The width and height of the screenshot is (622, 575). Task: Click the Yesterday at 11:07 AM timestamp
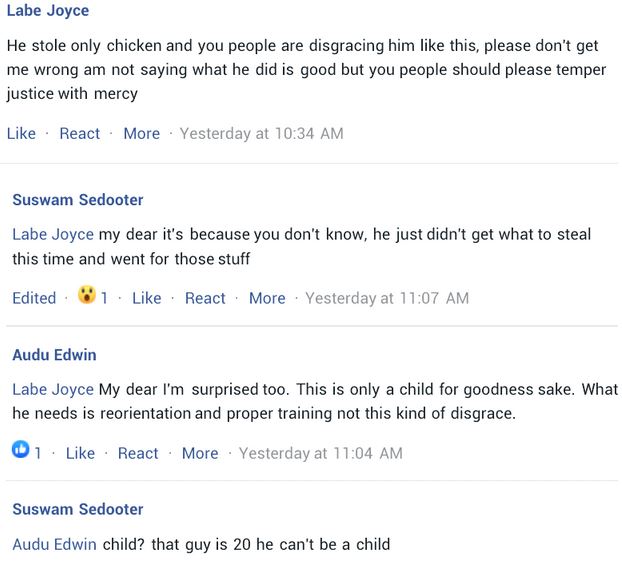coord(387,297)
